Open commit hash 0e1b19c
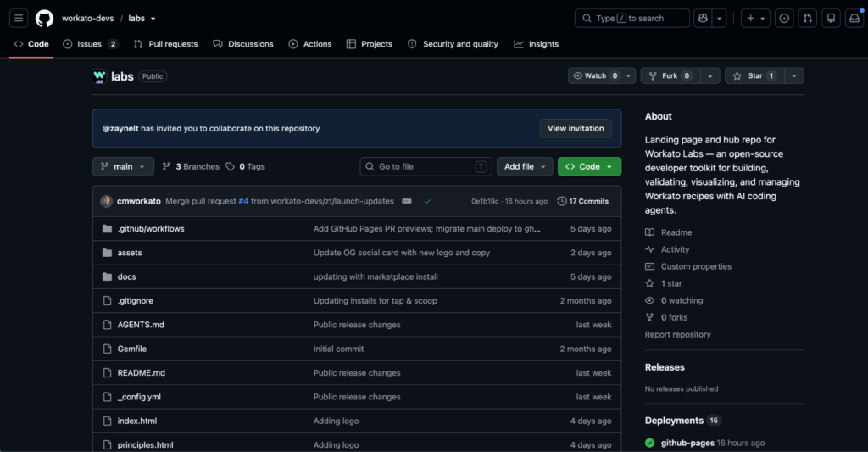 485,201
